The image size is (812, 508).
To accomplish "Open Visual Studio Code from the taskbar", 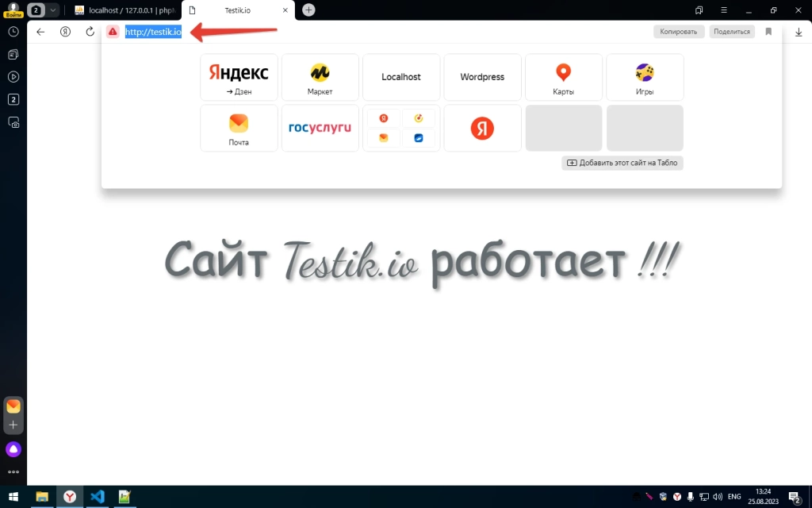I will (97, 497).
